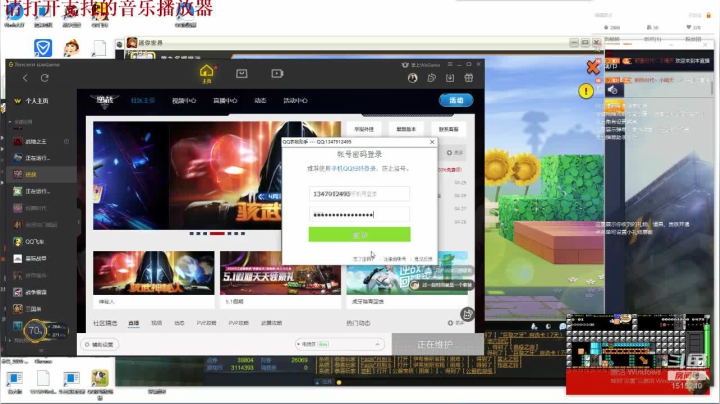720x404 pixels.
Task: Open the 直播中心 tab
Action: 225,101
